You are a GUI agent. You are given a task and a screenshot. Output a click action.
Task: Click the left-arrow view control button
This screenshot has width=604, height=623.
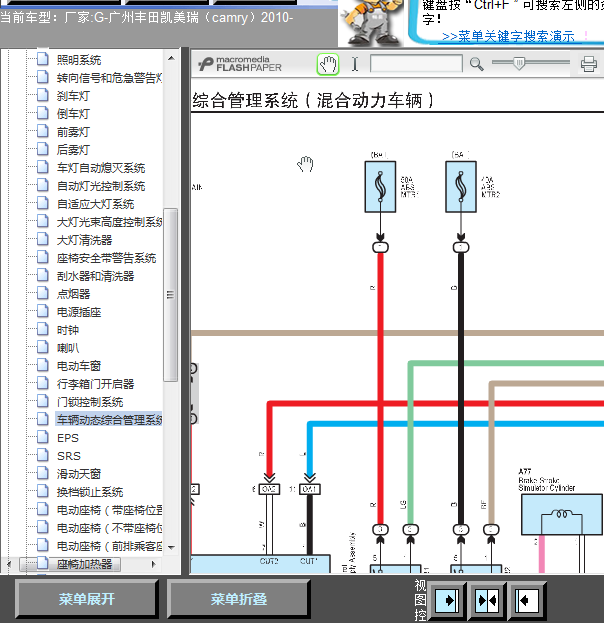(x=527, y=600)
